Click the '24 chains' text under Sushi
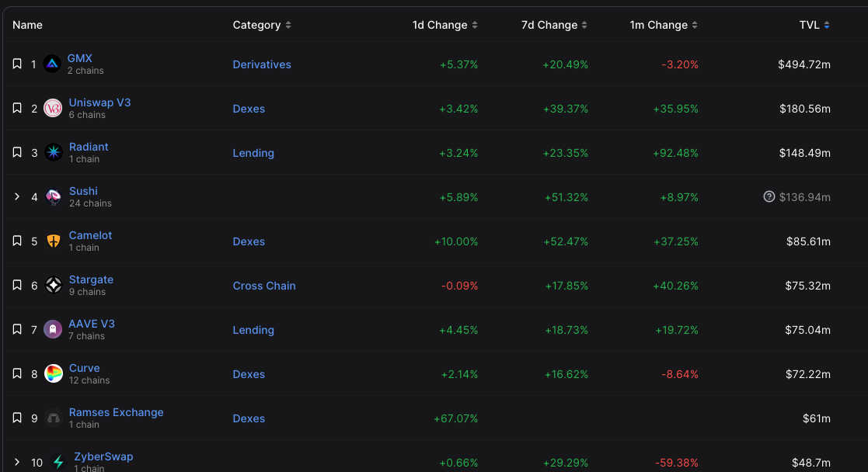This screenshot has height=472, width=868. pyautogui.click(x=90, y=203)
